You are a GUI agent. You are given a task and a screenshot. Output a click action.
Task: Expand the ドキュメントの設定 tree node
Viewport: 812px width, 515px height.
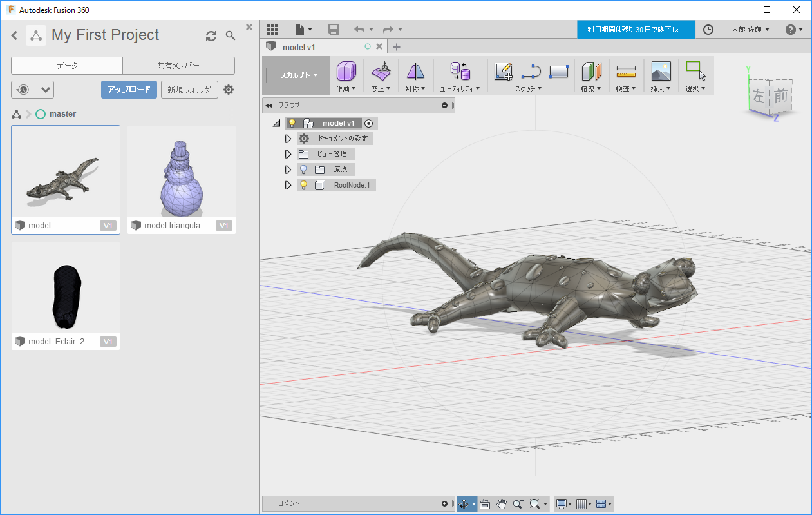coord(288,139)
